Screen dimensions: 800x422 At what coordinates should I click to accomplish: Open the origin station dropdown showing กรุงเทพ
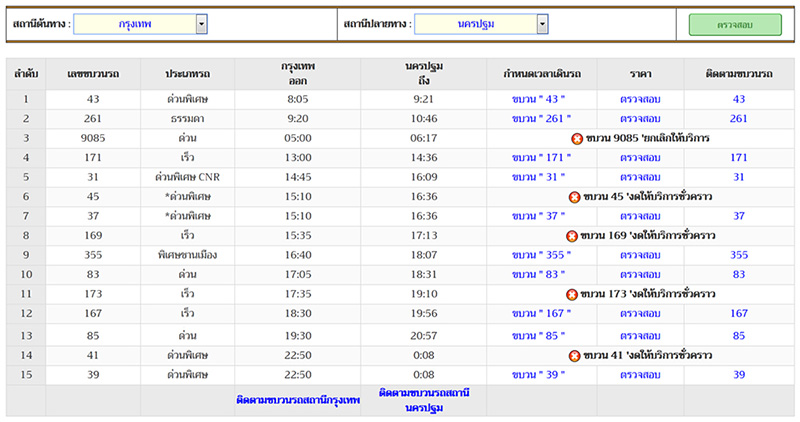click(x=201, y=24)
